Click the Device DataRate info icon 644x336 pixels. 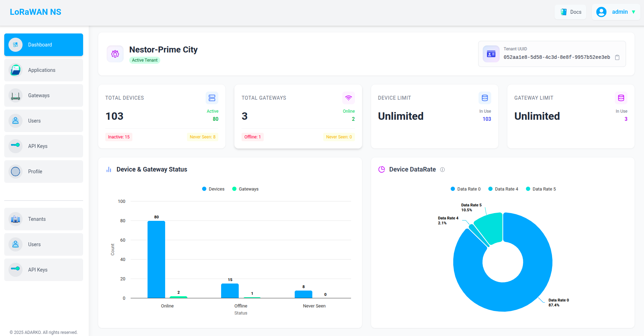coord(442,169)
